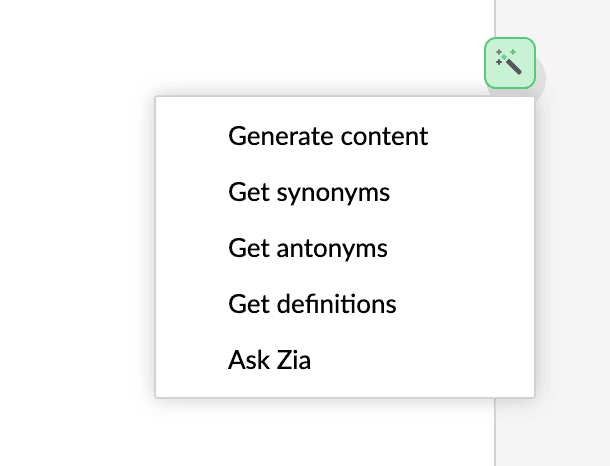Click the magic wand AI assistant icon
Viewport: 610px width, 466px height.
pyautogui.click(x=510, y=63)
